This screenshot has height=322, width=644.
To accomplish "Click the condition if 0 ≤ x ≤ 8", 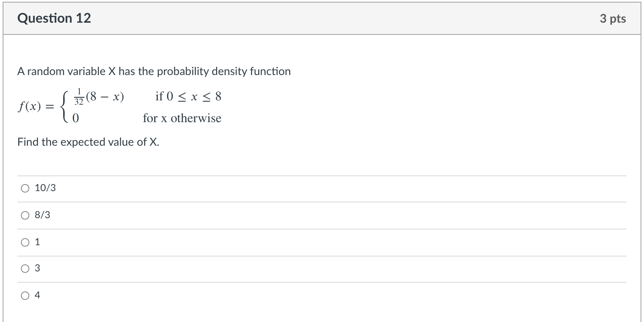I will [188, 96].
